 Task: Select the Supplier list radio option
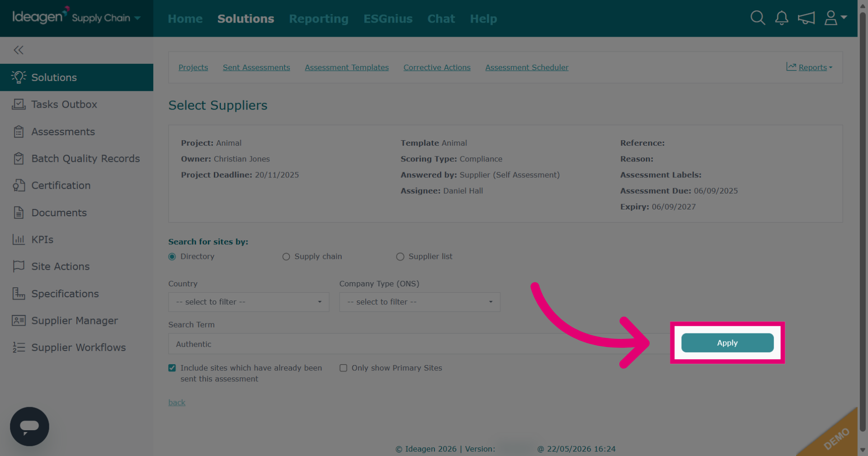pos(400,256)
